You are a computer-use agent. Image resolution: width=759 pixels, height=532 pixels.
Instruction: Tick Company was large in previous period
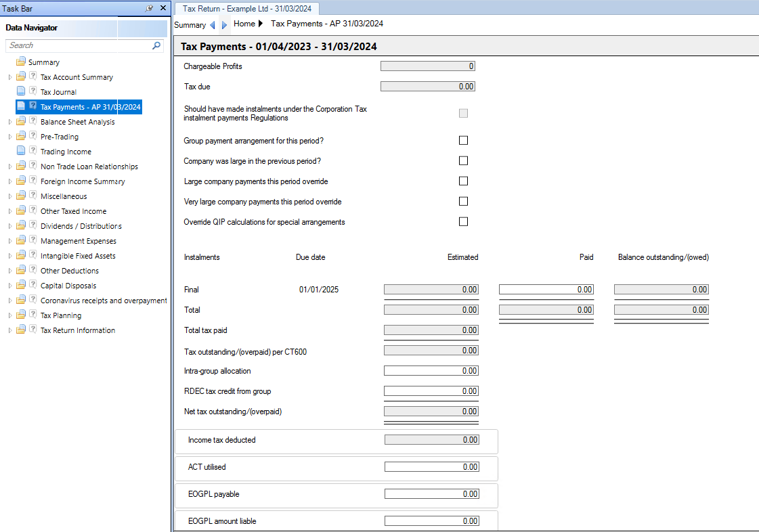[463, 160]
